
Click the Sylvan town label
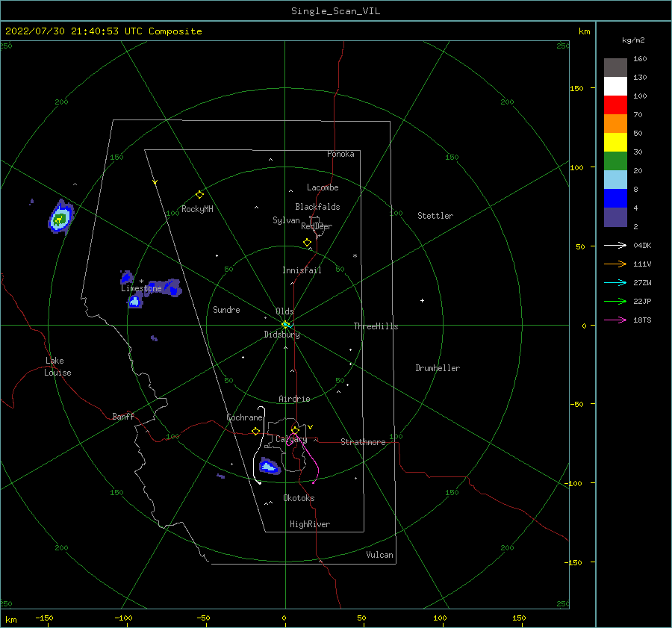(286, 220)
